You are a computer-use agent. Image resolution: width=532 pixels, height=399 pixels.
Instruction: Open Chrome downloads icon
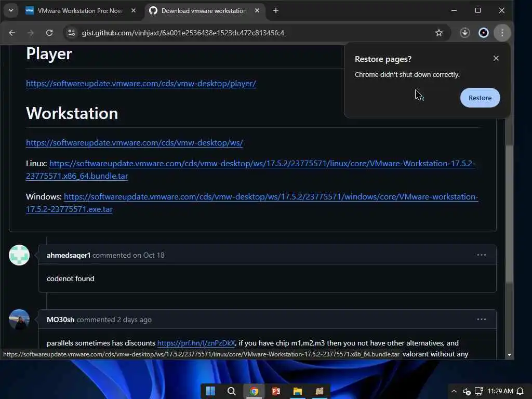point(465,33)
